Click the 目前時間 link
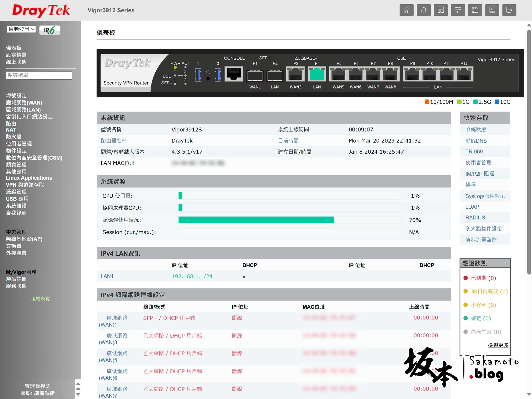 tap(288, 141)
